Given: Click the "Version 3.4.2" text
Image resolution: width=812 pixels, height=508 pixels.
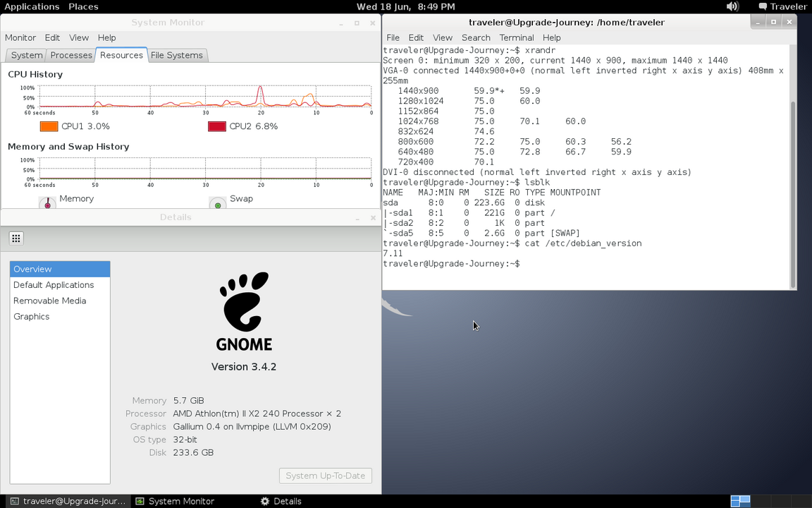Looking at the screenshot, I should tap(244, 367).
